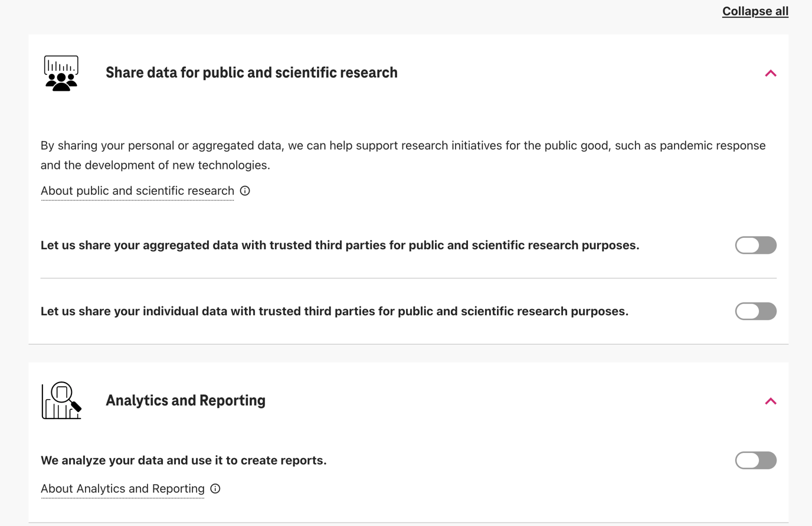The image size is (812, 526).
Task: Enable aggregated data sharing toggle
Action: click(x=755, y=245)
